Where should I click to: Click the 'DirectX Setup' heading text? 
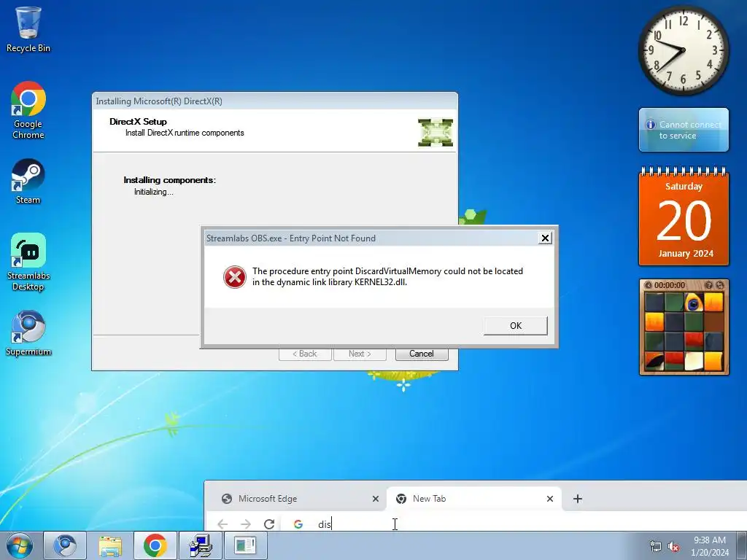coord(138,122)
